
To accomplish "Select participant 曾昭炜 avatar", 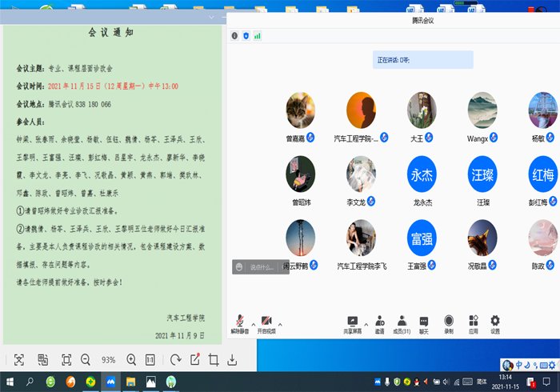I will pos(300,174).
